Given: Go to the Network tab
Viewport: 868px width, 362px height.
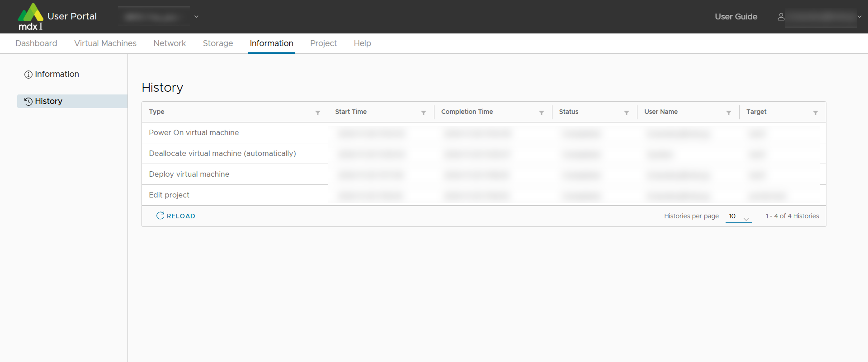Looking at the screenshot, I should [169, 43].
